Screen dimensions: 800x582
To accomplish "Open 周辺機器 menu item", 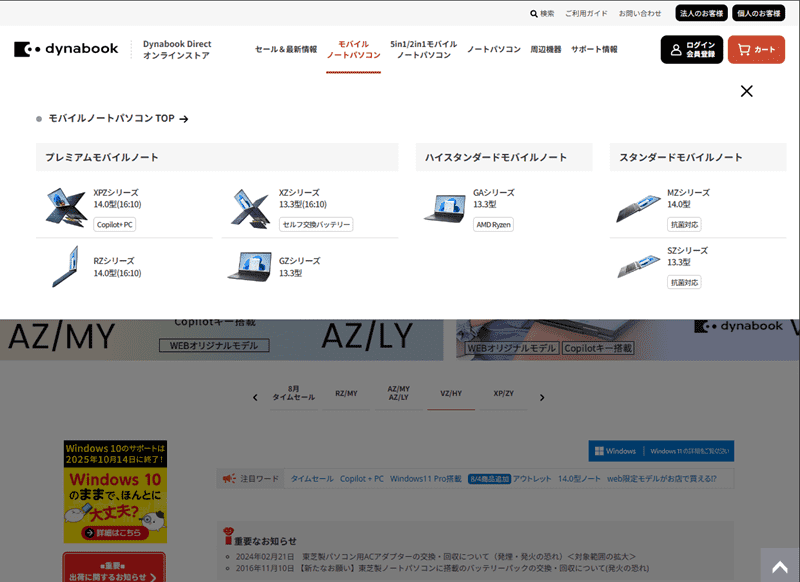I will click(x=545, y=49).
